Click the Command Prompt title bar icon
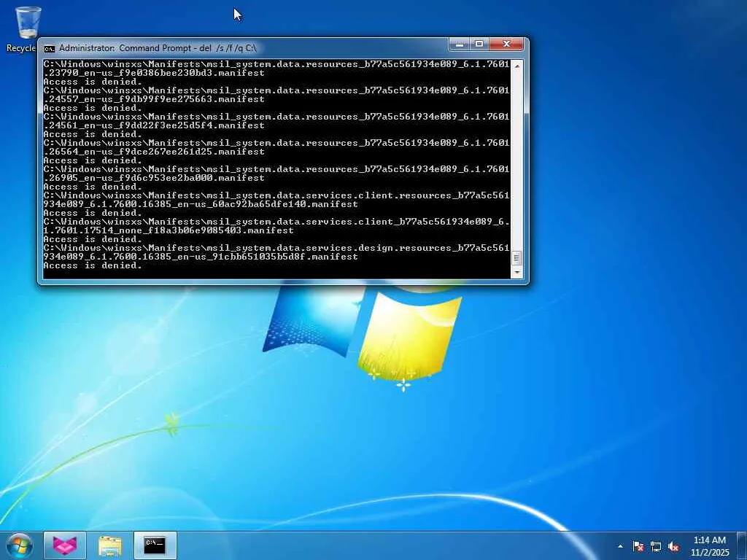The width and height of the screenshot is (747, 560). click(x=49, y=49)
